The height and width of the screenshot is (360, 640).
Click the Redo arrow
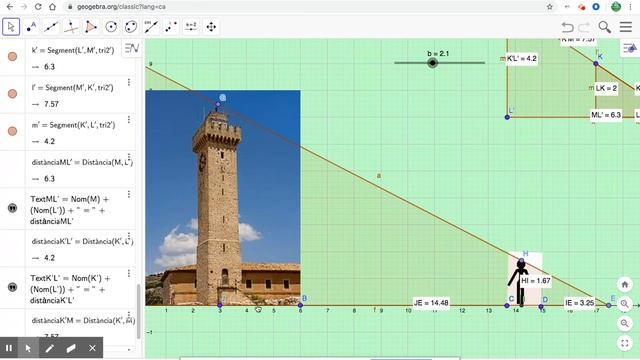pyautogui.click(x=584, y=27)
